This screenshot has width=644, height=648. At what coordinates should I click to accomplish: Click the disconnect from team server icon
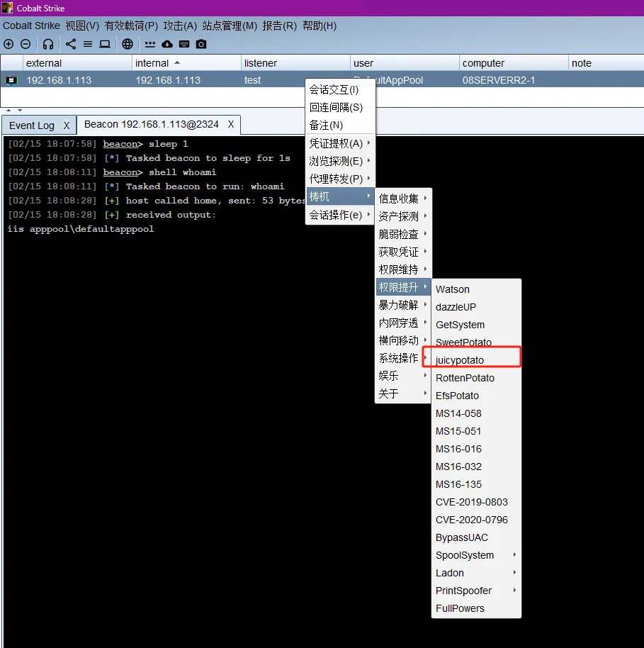26,44
